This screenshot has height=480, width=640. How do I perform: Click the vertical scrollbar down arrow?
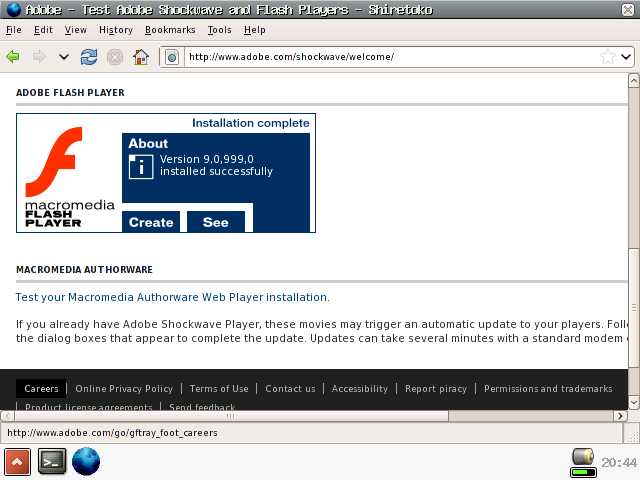(633, 401)
